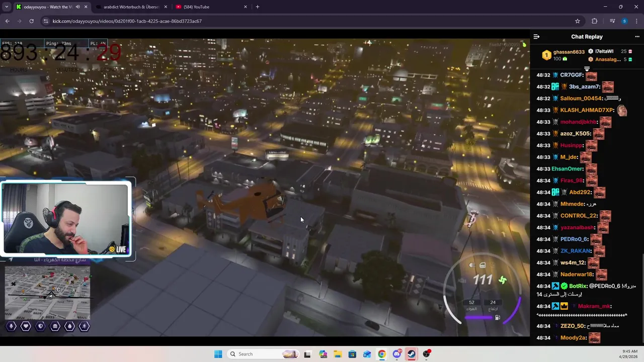Viewport: 644px width, 362px height.
Task: Click the fuel gauge icon
Action: (x=498, y=318)
